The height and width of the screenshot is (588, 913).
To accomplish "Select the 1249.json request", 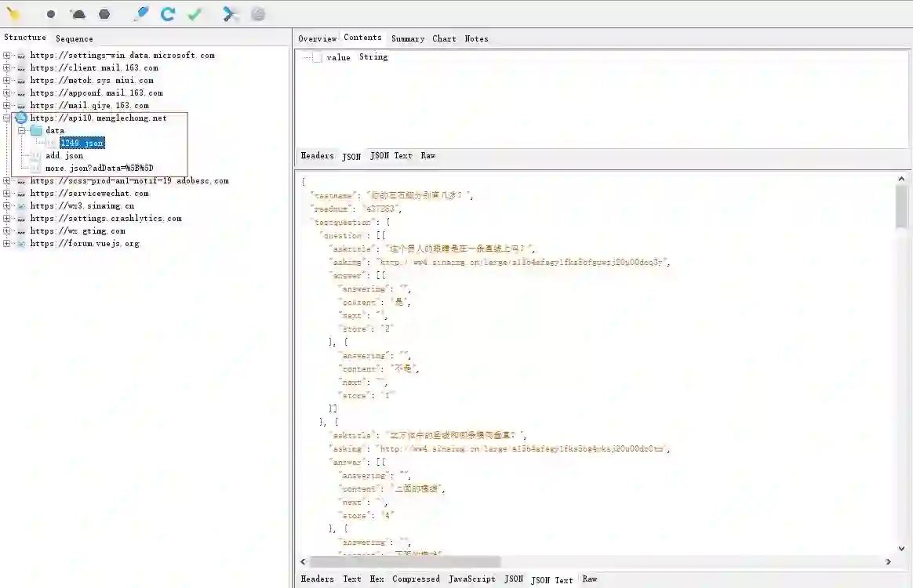I will click(x=82, y=143).
